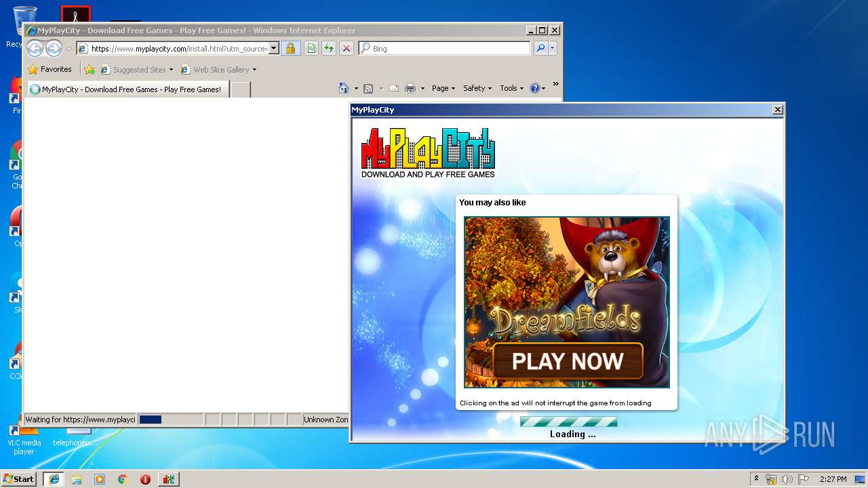
Task: Open media player taskbar icon
Action: 100,479
